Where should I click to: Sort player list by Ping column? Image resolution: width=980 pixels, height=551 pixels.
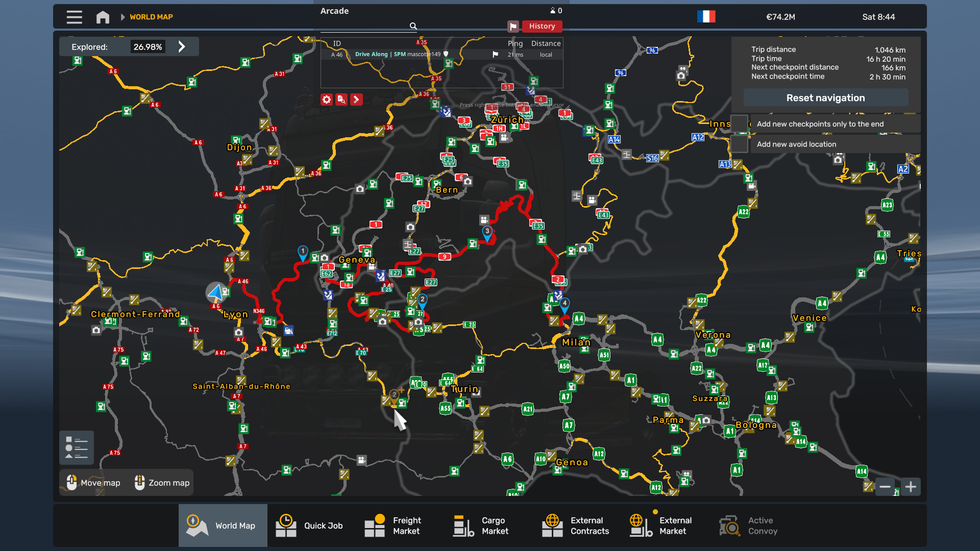click(x=515, y=43)
